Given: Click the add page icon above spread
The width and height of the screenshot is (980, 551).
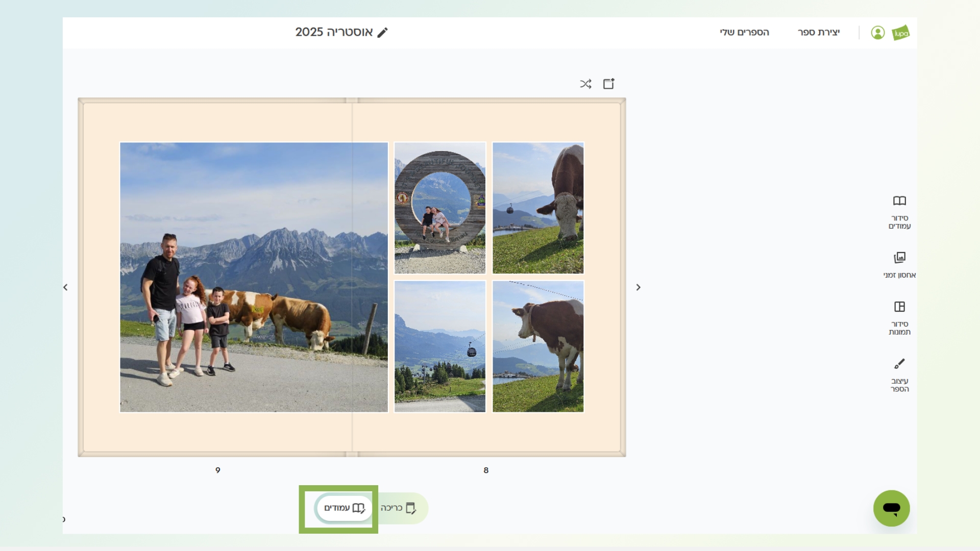Looking at the screenshot, I should point(608,84).
